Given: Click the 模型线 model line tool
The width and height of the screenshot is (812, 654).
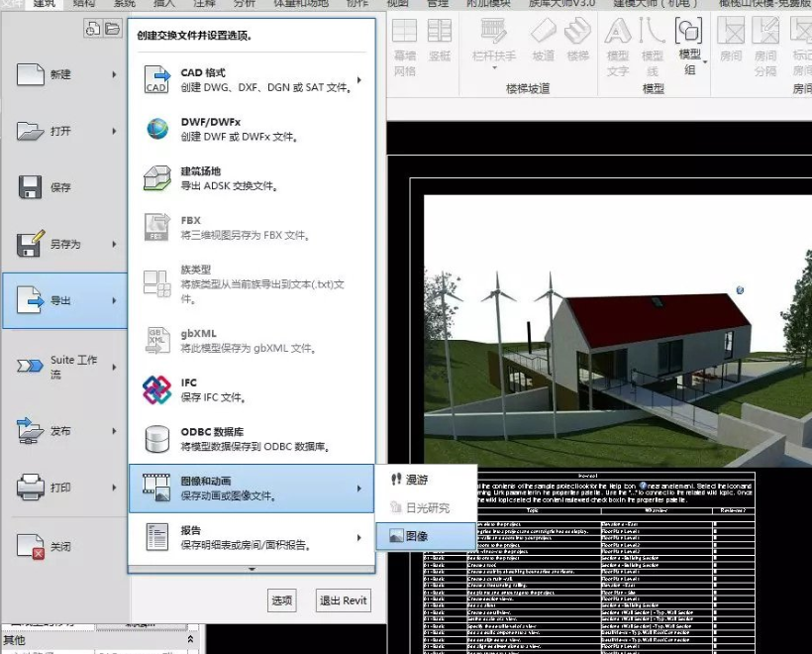Looking at the screenshot, I should pos(653,48).
